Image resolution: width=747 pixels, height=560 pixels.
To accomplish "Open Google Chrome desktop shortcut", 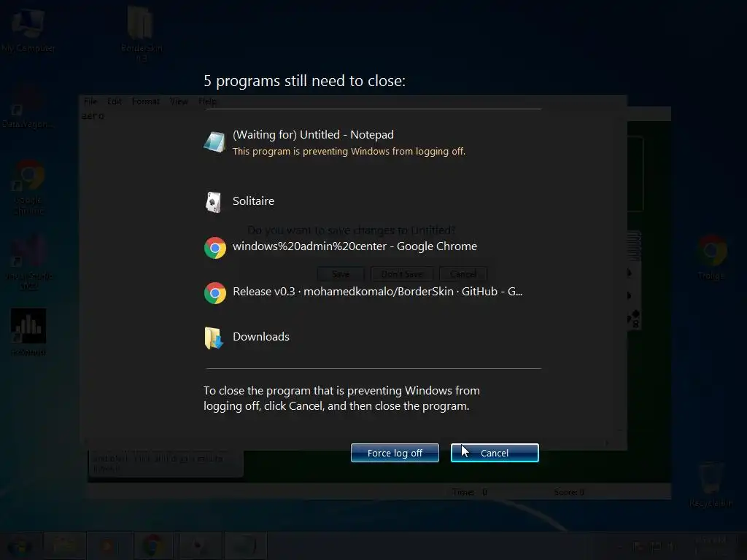I will tap(28, 187).
